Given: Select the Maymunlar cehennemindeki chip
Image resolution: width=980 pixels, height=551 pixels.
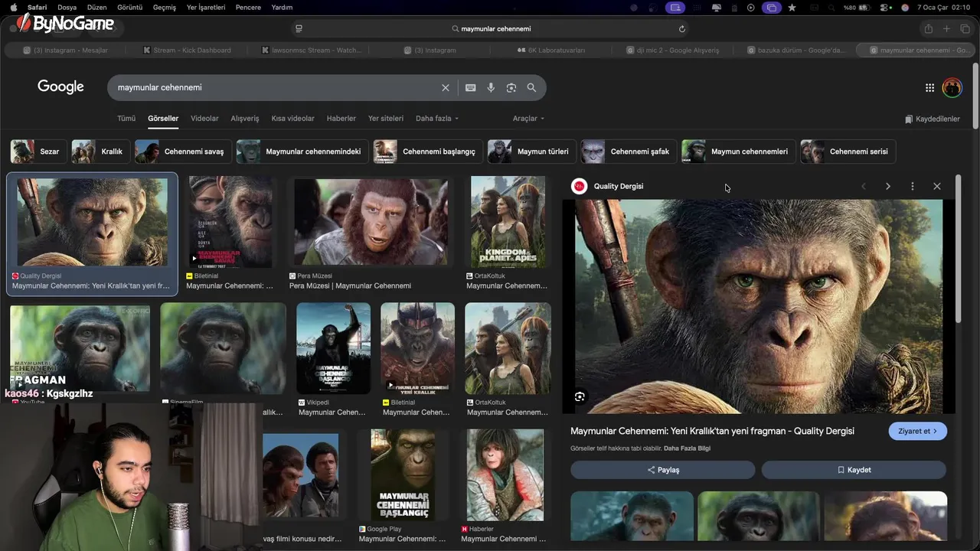Looking at the screenshot, I should point(302,152).
